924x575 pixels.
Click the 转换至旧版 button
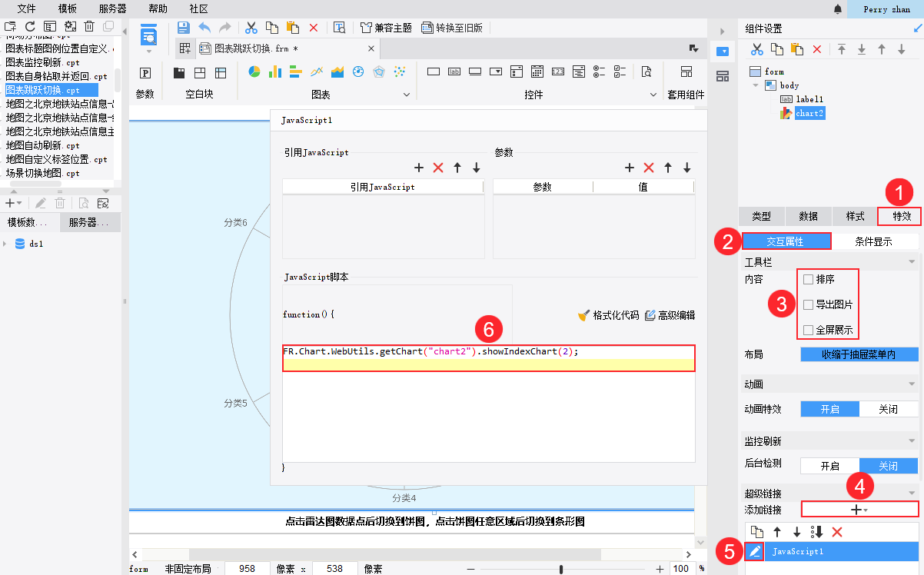453,28
